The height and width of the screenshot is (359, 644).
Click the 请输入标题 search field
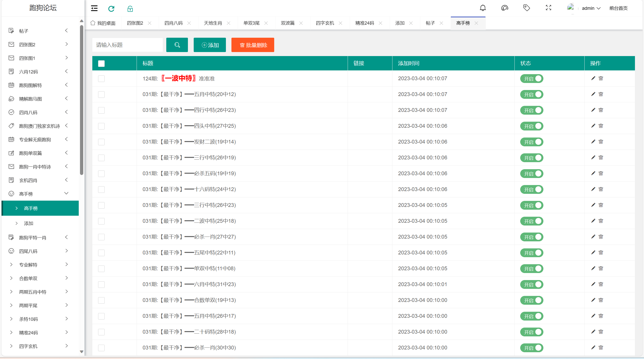127,45
